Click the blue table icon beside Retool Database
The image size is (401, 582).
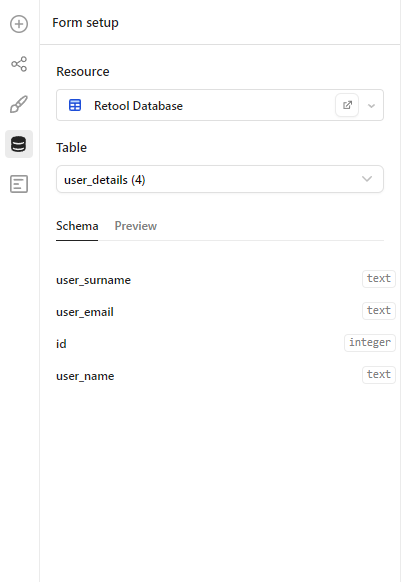(75, 105)
